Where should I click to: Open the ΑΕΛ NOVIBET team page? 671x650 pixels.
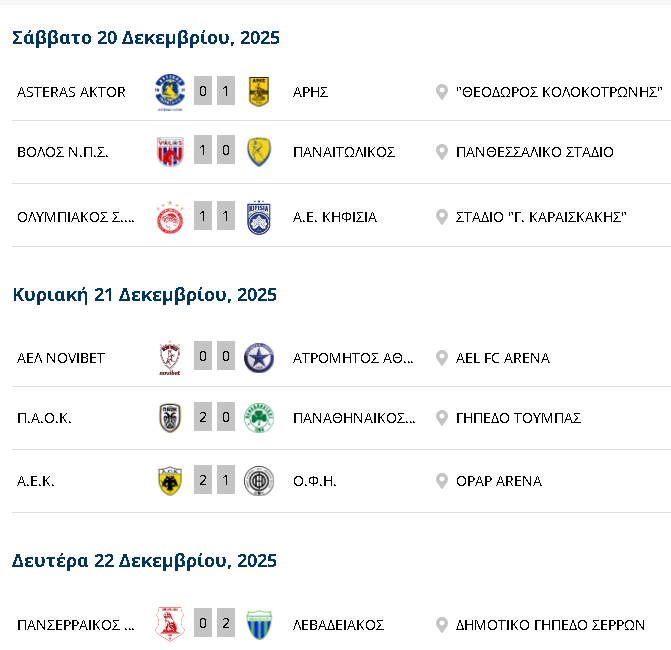(61, 358)
